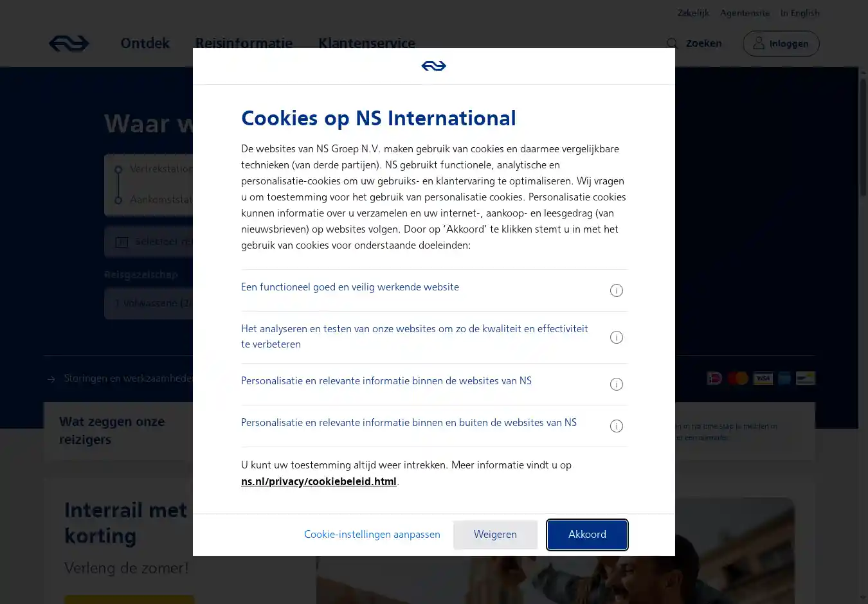The height and width of the screenshot is (604, 868).
Task: Click the NS logo atop cookie dialog
Action: coord(433,66)
